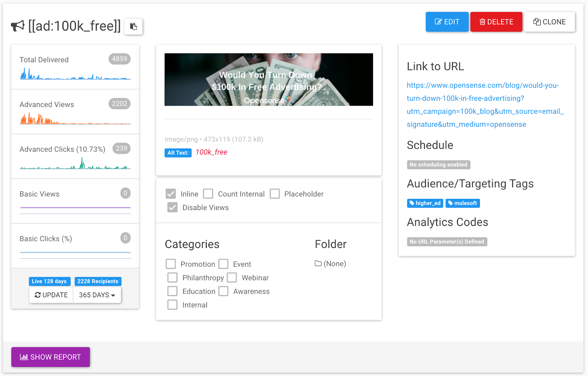Image resolution: width=588 pixels, height=376 pixels.
Task: Click the (None) folder icon
Action: click(x=318, y=263)
